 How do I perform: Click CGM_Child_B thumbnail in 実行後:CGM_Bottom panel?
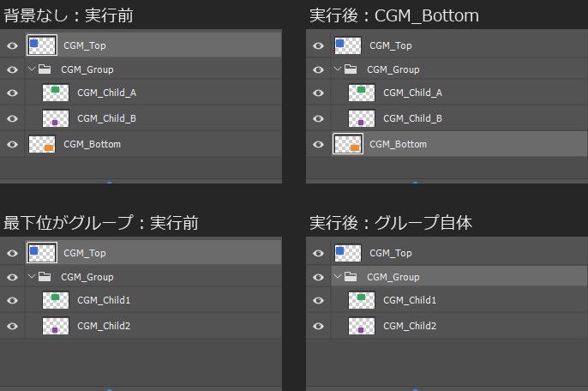(x=362, y=118)
